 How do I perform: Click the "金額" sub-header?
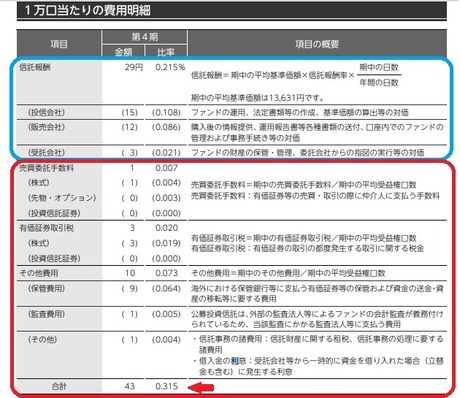click(123, 52)
